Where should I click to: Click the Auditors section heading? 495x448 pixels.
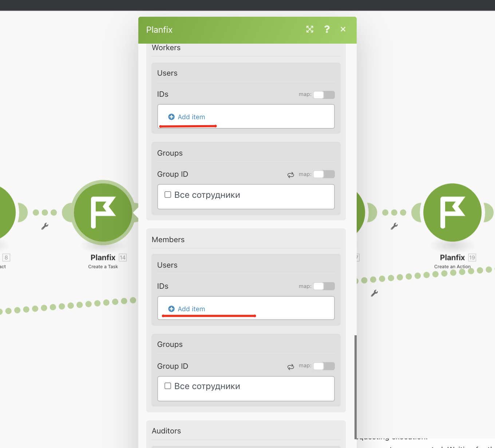pyautogui.click(x=166, y=431)
